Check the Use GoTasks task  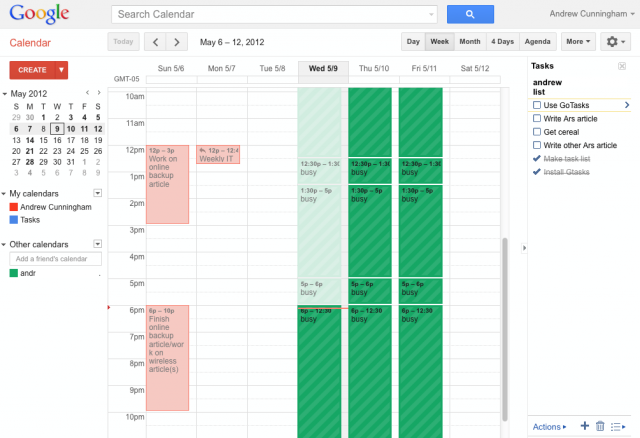537,105
